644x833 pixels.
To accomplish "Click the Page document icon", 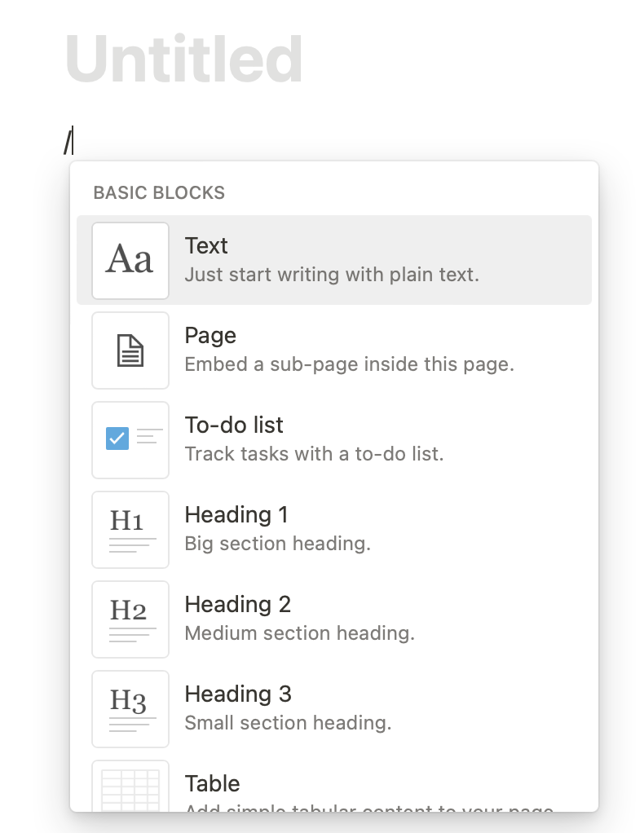I will click(x=130, y=350).
